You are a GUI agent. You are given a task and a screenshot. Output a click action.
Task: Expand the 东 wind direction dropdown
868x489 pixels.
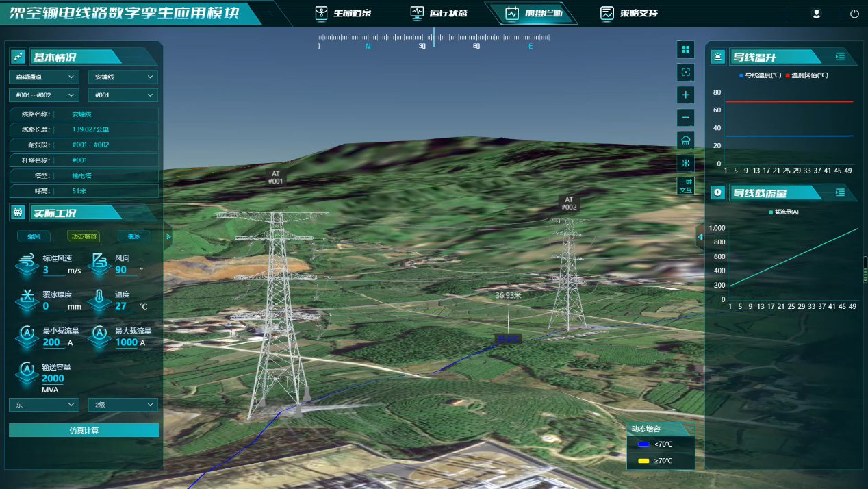coord(42,405)
